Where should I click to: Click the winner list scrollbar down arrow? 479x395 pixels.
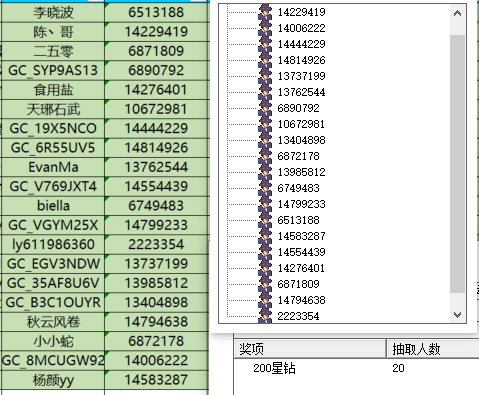tap(457, 315)
